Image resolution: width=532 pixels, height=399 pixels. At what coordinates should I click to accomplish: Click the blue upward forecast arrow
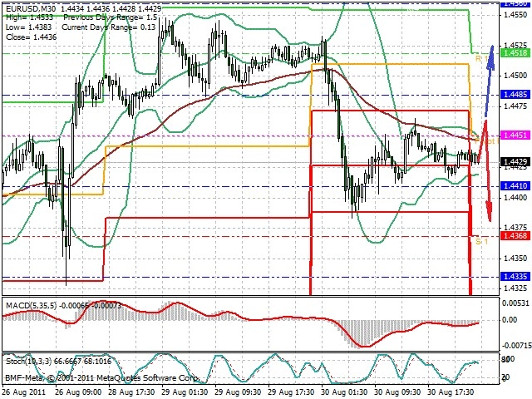pos(489,81)
